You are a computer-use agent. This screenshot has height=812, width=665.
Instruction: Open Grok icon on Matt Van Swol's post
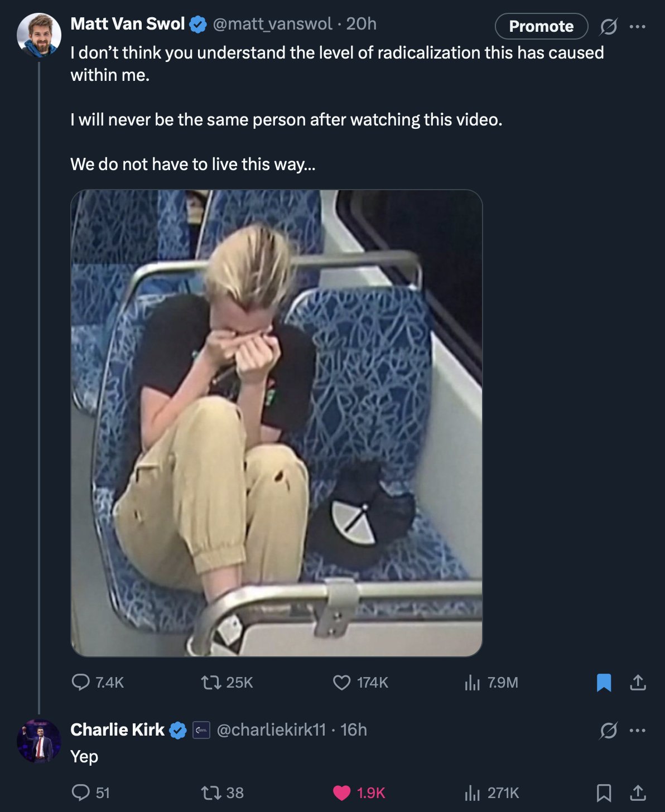[x=608, y=26]
